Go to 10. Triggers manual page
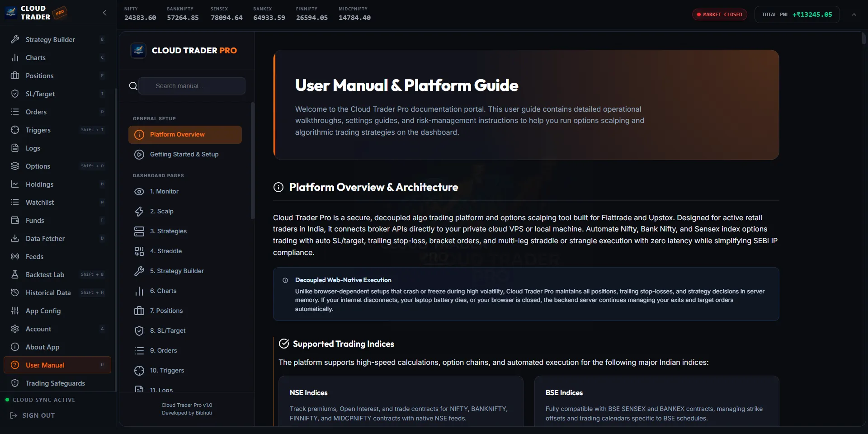 185,371
